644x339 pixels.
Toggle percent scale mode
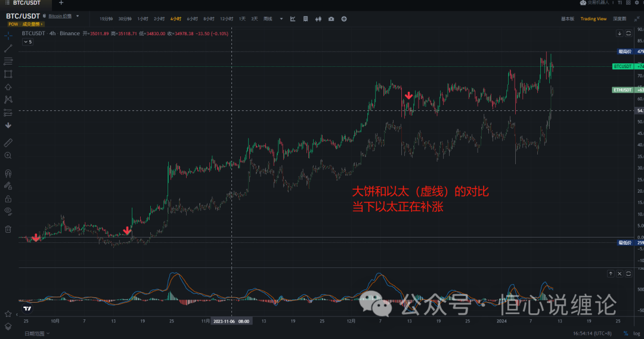pyautogui.click(x=626, y=334)
